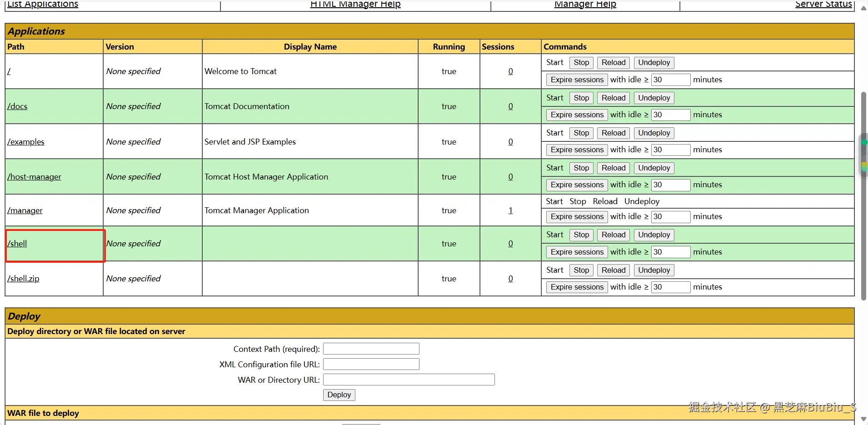This screenshot has height=425, width=868.
Task: Undeploy the /shell.zip application
Action: pyautogui.click(x=654, y=270)
